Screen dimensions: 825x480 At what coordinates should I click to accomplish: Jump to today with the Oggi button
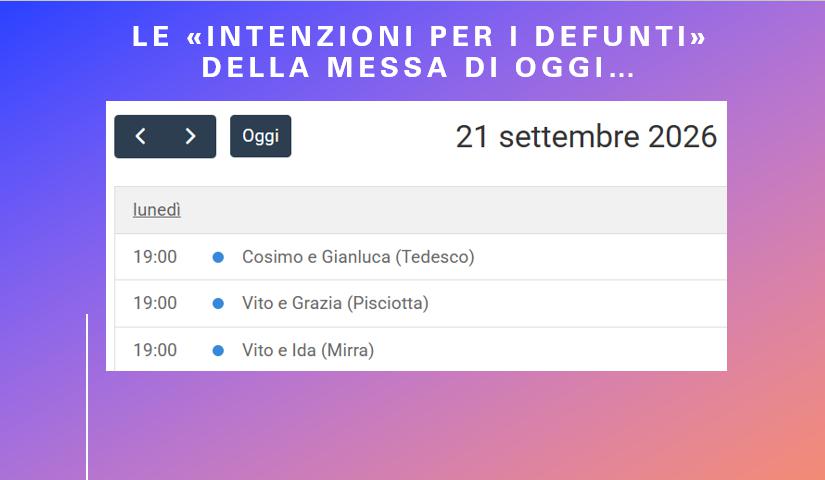click(260, 136)
